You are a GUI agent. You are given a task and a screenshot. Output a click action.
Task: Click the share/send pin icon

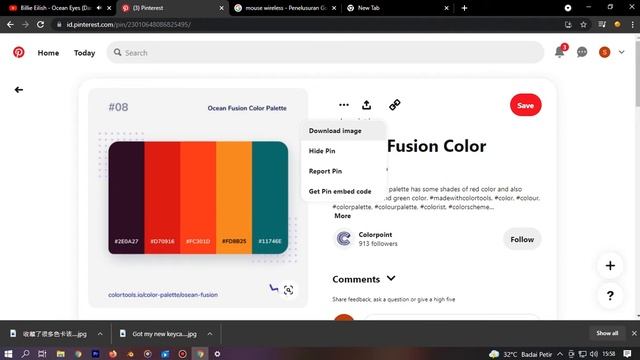367,105
